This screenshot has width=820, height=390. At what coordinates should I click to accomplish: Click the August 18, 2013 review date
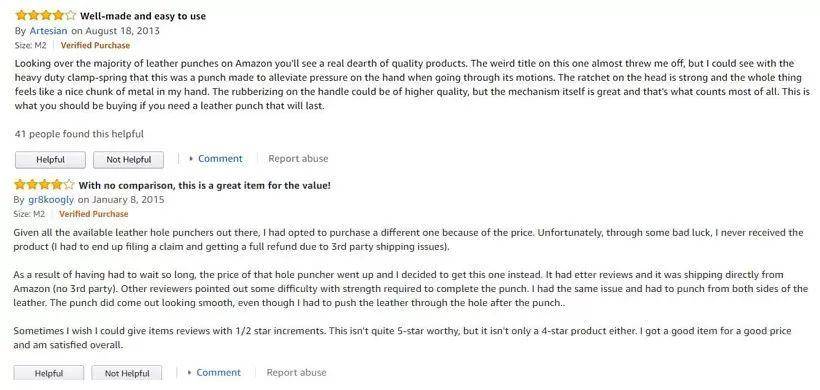[122, 31]
